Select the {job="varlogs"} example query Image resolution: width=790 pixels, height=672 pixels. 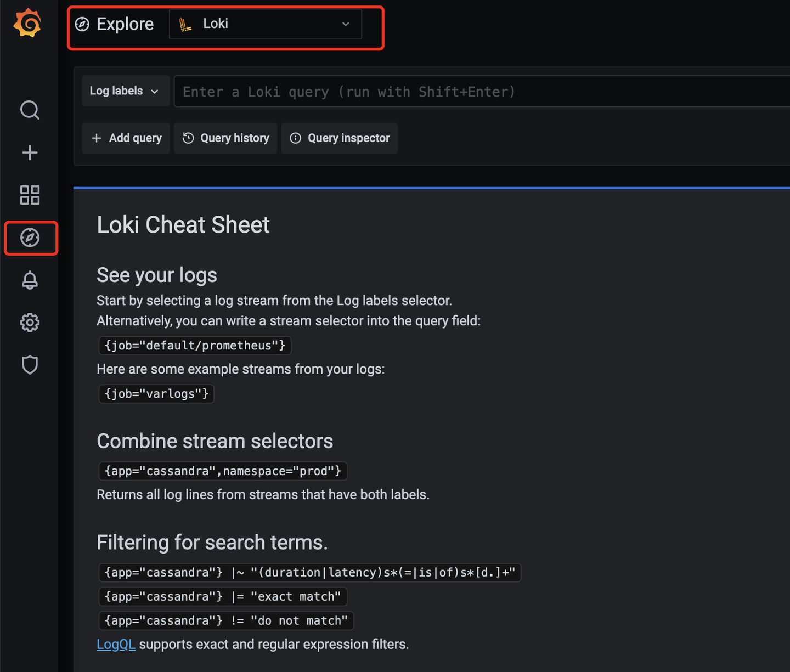(156, 393)
